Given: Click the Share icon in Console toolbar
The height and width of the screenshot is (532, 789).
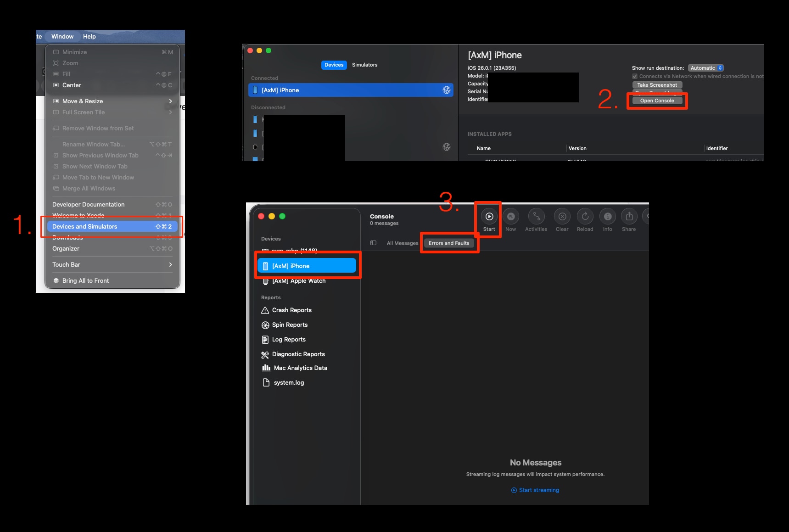Looking at the screenshot, I should (629, 217).
